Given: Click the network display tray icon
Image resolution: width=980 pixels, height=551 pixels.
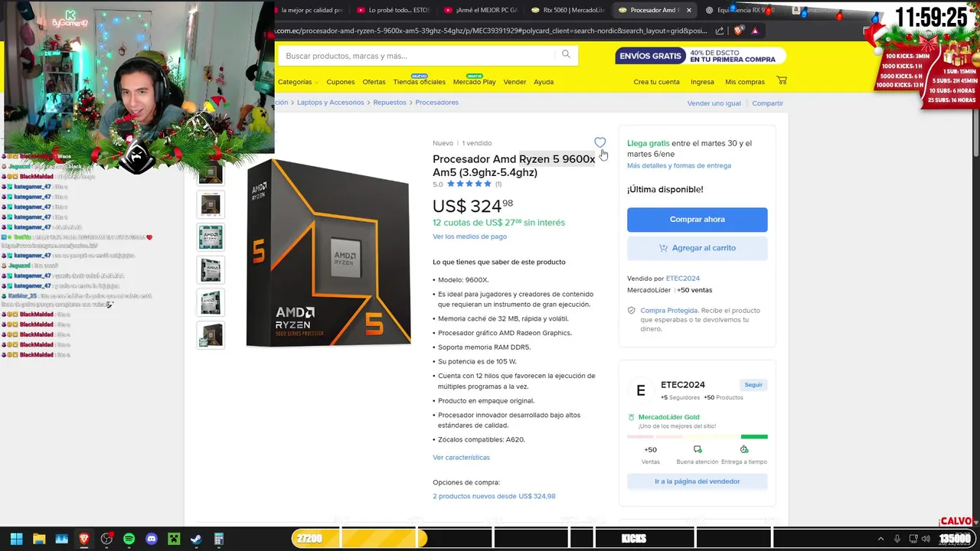Looking at the screenshot, I should [914, 539].
